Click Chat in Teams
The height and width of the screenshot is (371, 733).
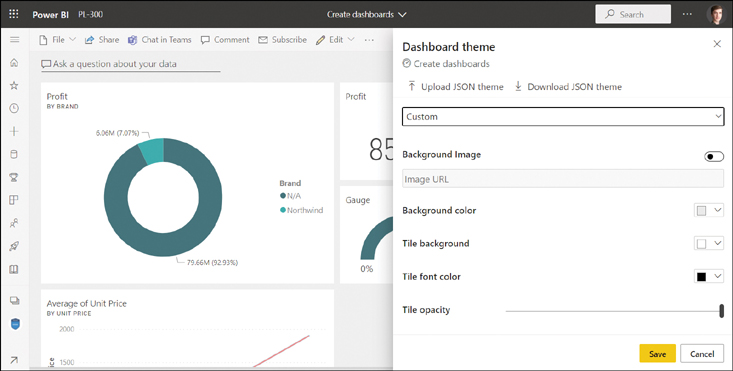point(160,40)
